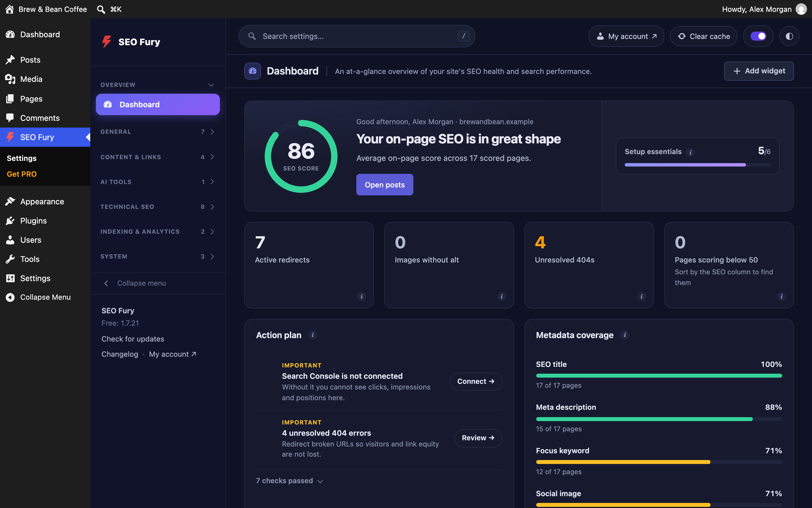Click the info icon next to Action plan
This screenshot has height=508, width=812.
[313, 335]
